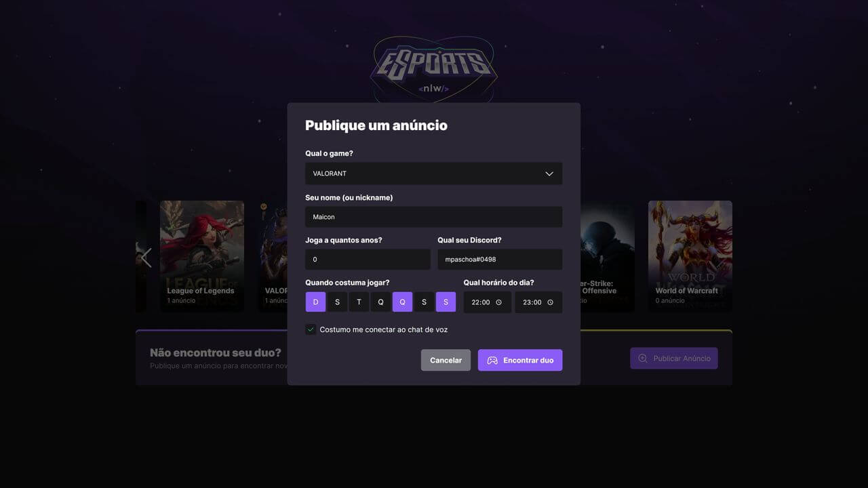Image resolution: width=868 pixels, height=488 pixels.
Task: Click the clock icon in 23:00 field
Action: (x=550, y=302)
